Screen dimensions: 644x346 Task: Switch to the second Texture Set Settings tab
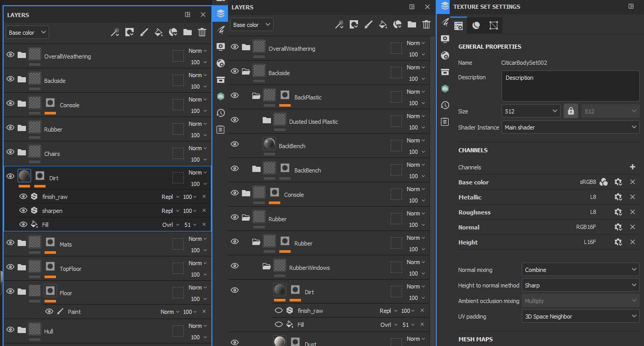click(x=476, y=25)
